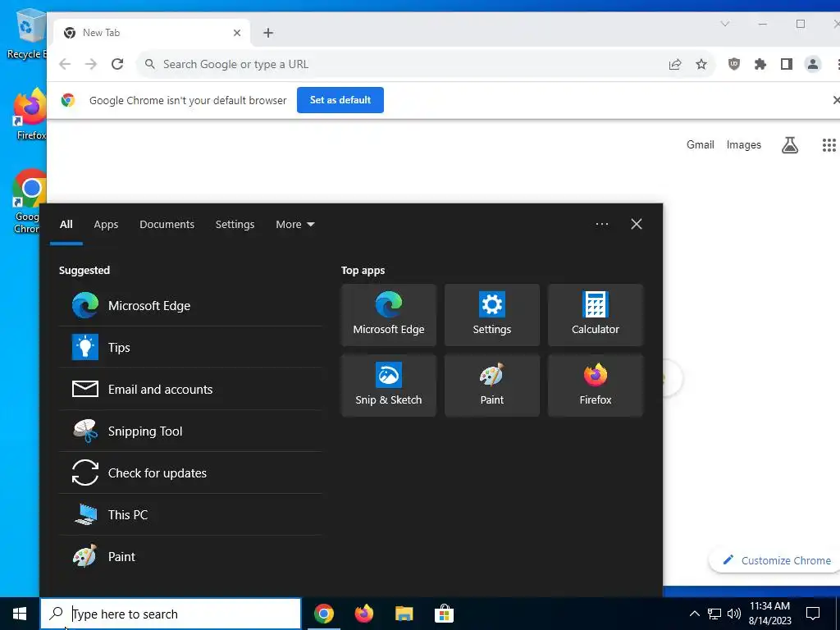This screenshot has width=840, height=630.
Task: Toggle Chrome side panel
Action: (787, 64)
